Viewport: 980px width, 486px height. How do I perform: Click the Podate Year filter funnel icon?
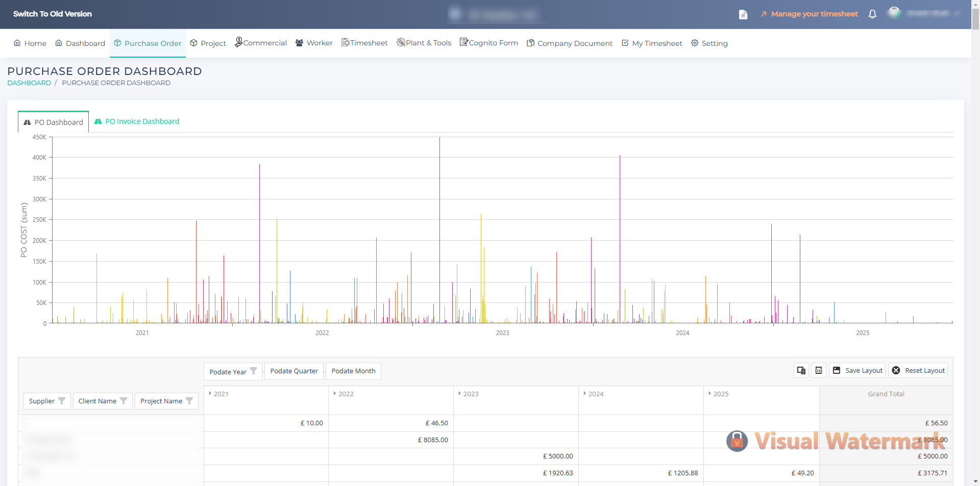point(253,371)
